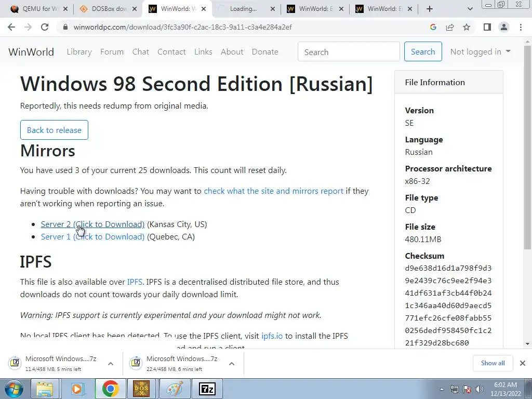532x399 pixels.
Task: Click Show all downloads button
Action: pos(493,363)
